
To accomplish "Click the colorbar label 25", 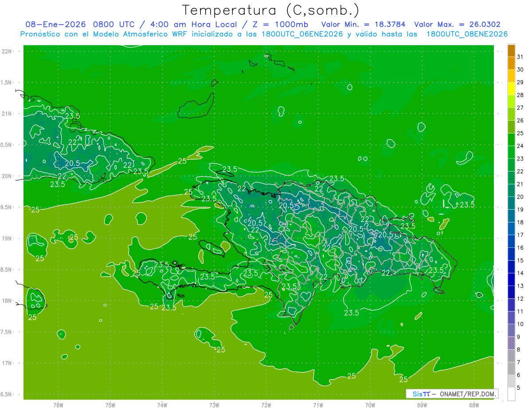I will 520,133.
